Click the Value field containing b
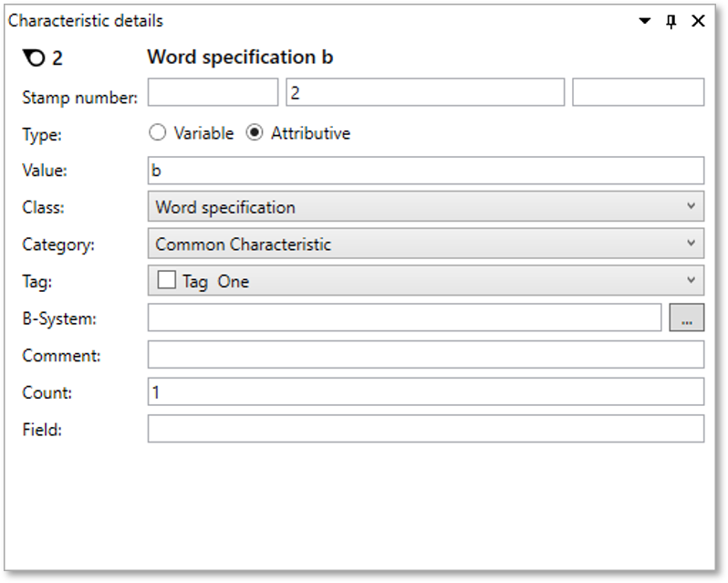 [425, 171]
